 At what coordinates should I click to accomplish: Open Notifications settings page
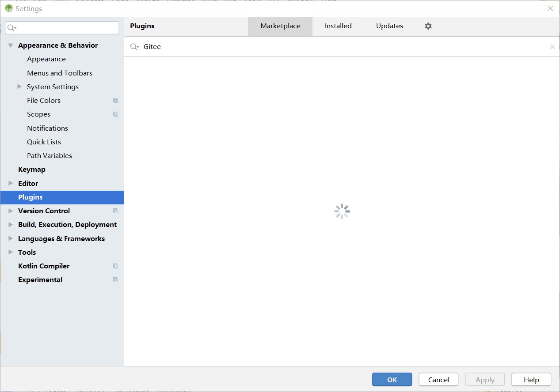point(47,128)
